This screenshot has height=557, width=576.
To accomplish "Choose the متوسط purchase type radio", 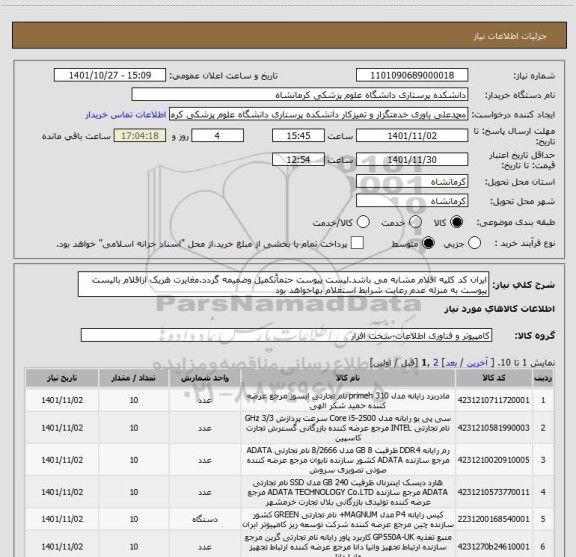I will tap(428, 243).
